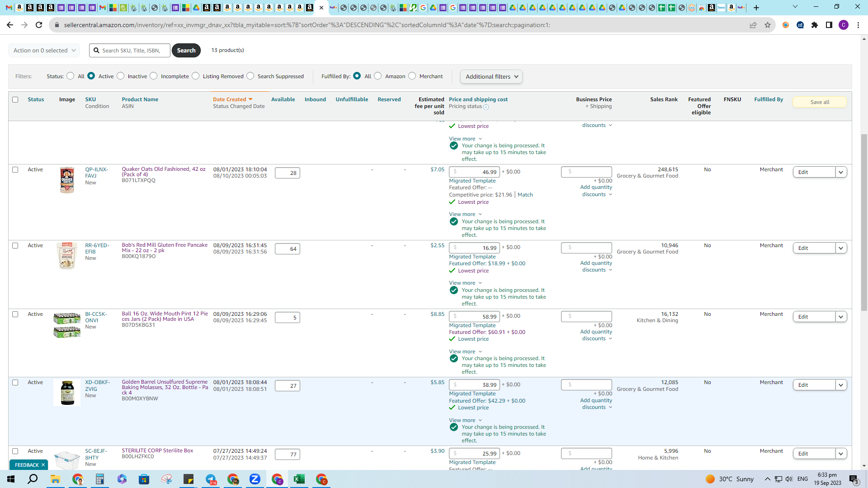Open the Pricing status info icon
The image size is (868, 488).
click(486, 107)
